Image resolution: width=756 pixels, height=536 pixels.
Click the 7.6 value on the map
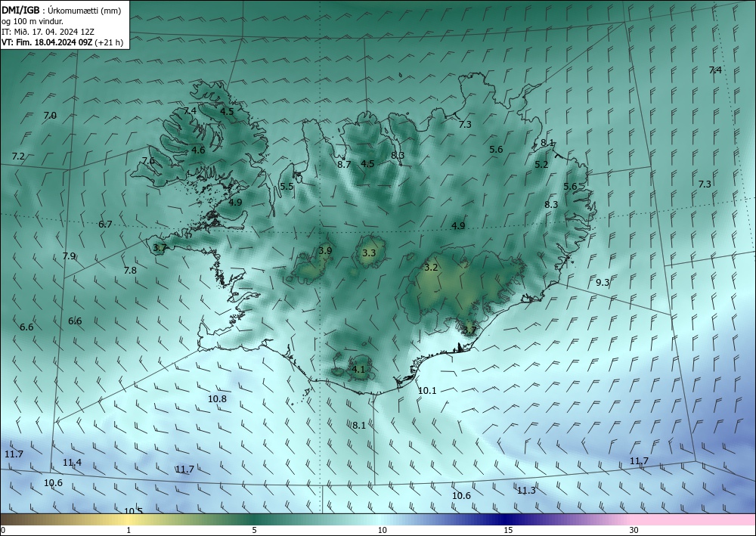pyautogui.click(x=148, y=161)
